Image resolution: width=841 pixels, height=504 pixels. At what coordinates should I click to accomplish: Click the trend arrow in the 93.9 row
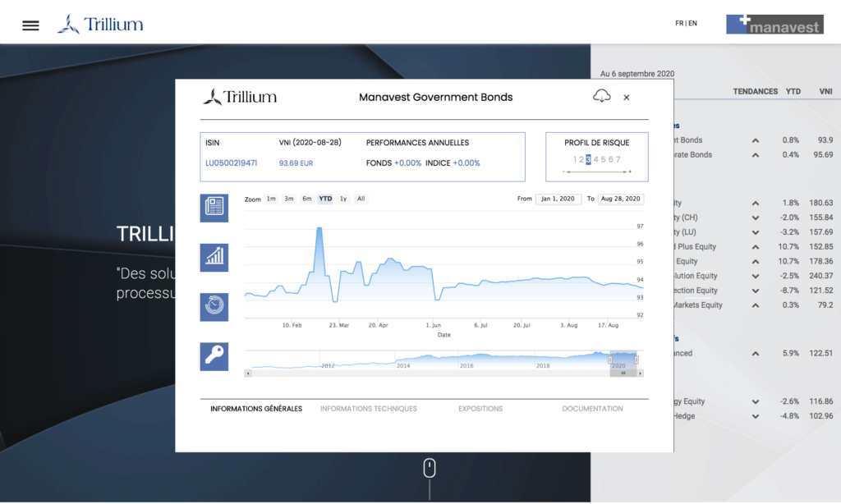(x=756, y=140)
